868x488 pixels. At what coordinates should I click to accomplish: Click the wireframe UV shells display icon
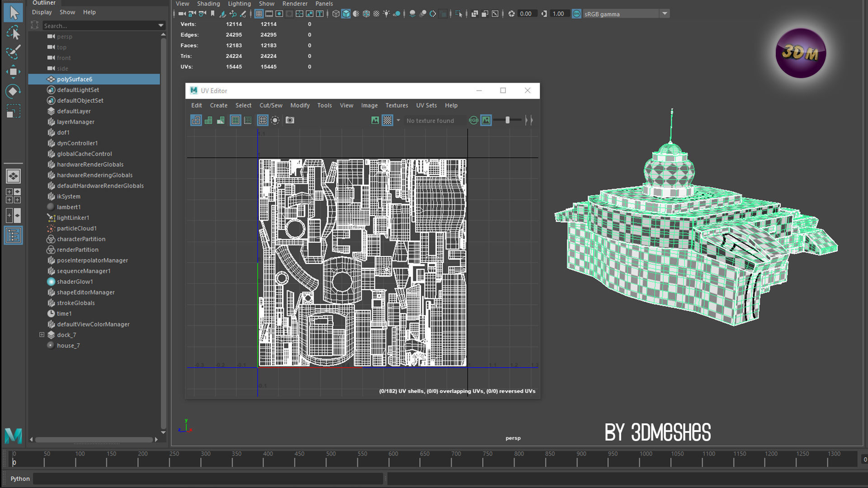[x=196, y=120]
